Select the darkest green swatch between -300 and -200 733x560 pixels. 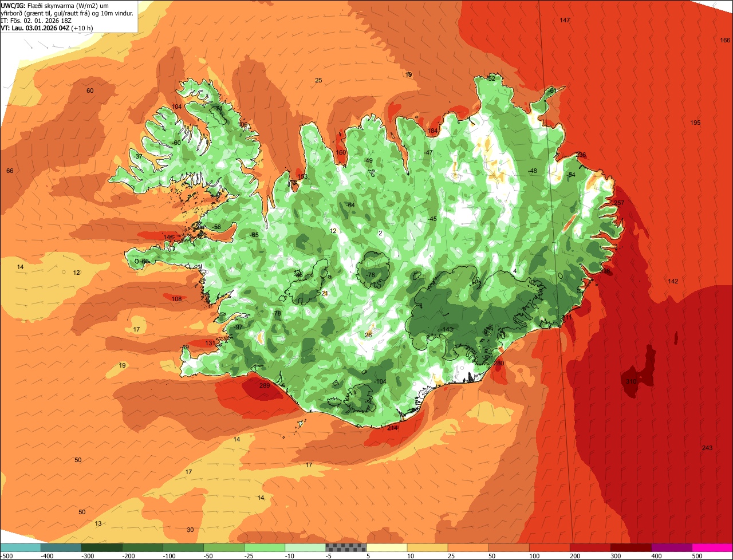coord(101,547)
